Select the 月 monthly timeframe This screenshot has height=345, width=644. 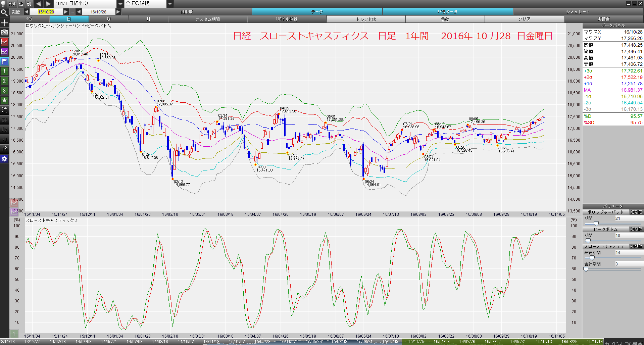click(x=148, y=19)
